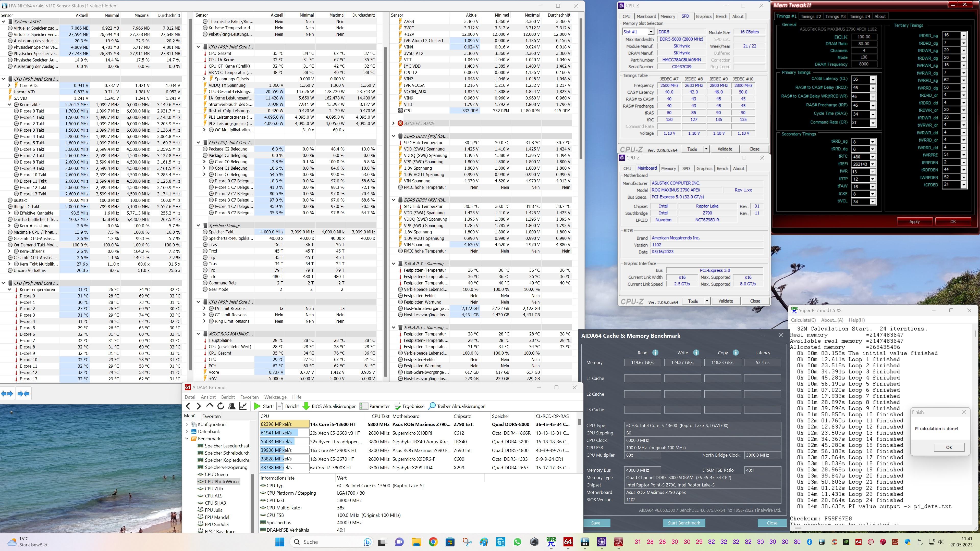Click AIDA64 back navigation arrow
This screenshot has height=551, width=980.
(188, 406)
